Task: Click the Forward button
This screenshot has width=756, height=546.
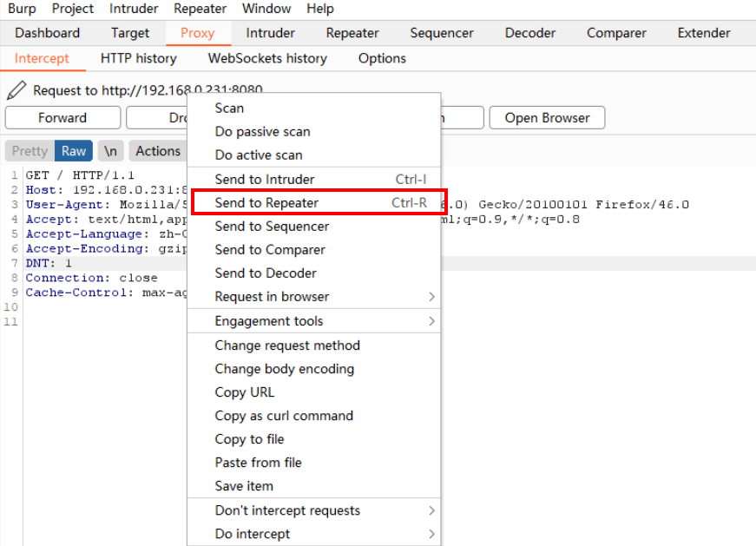Action: (62, 118)
